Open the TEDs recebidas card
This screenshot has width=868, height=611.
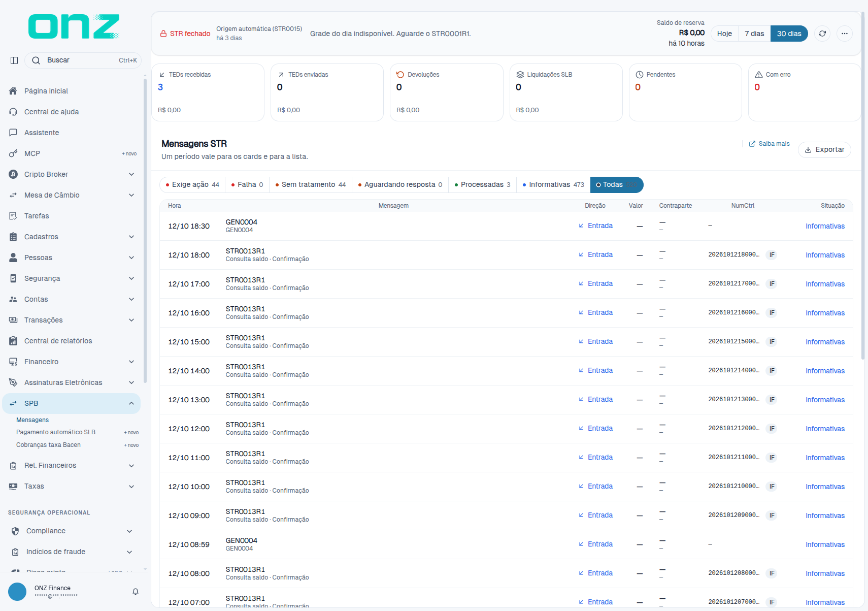tap(208, 92)
